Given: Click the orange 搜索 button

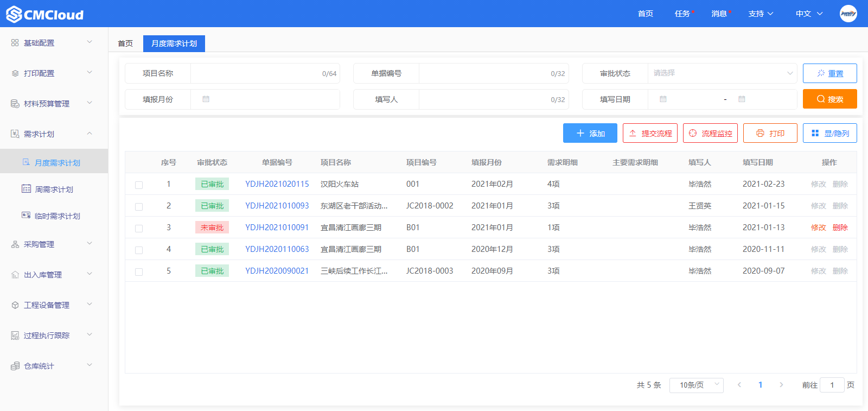Looking at the screenshot, I should (x=830, y=99).
